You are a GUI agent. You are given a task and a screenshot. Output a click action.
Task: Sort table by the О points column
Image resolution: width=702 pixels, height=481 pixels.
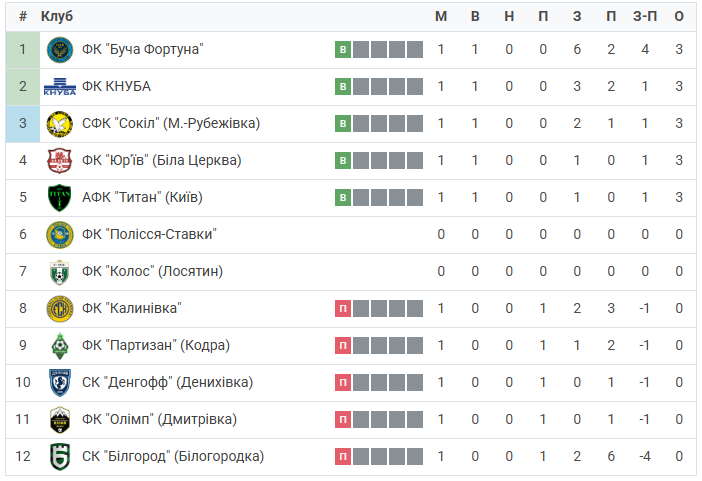(679, 17)
